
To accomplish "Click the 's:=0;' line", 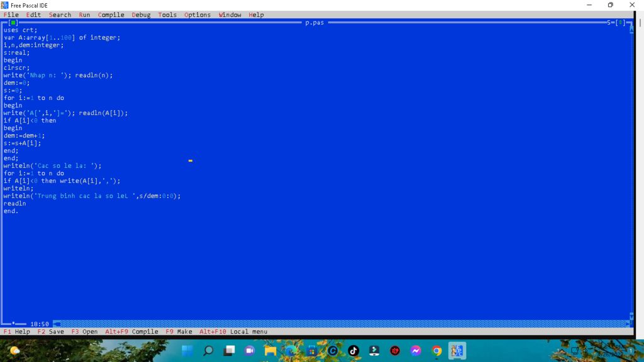I will (x=13, y=90).
